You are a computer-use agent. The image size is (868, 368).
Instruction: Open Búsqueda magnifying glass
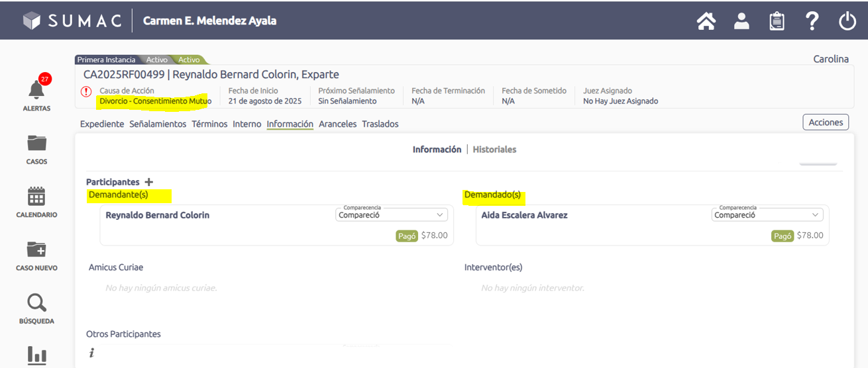coord(36,304)
